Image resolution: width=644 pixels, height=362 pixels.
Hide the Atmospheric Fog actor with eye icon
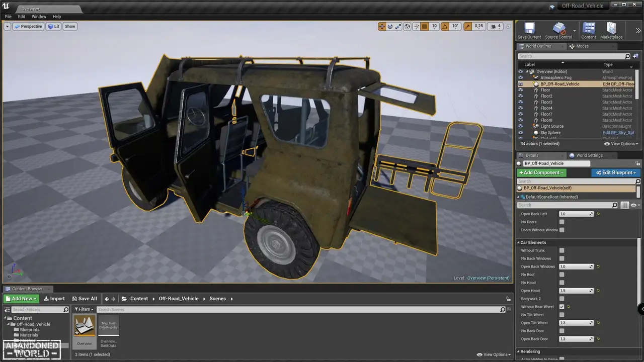pyautogui.click(x=521, y=78)
